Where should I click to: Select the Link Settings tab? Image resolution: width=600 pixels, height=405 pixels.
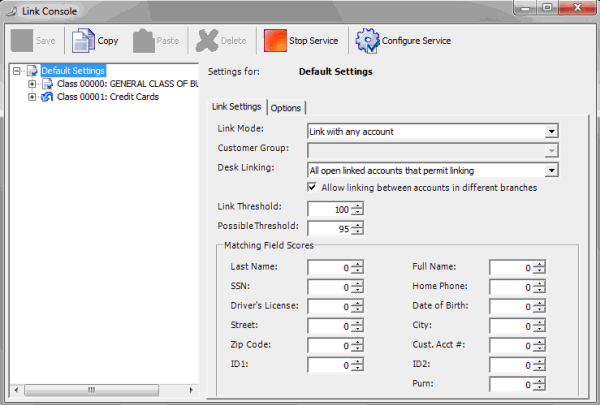click(236, 106)
